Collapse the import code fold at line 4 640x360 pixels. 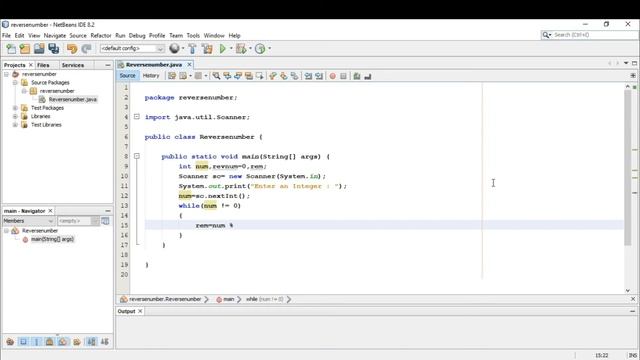click(137, 117)
